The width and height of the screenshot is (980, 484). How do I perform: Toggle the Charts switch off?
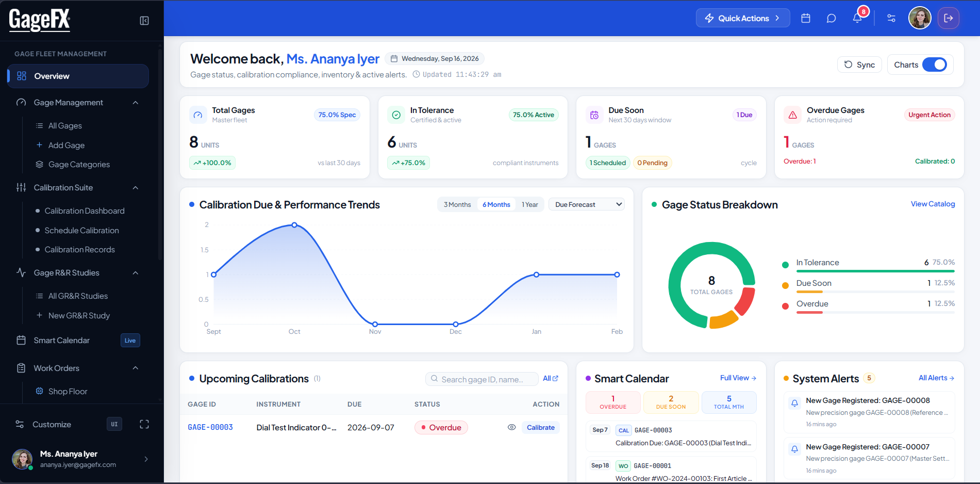pyautogui.click(x=934, y=64)
